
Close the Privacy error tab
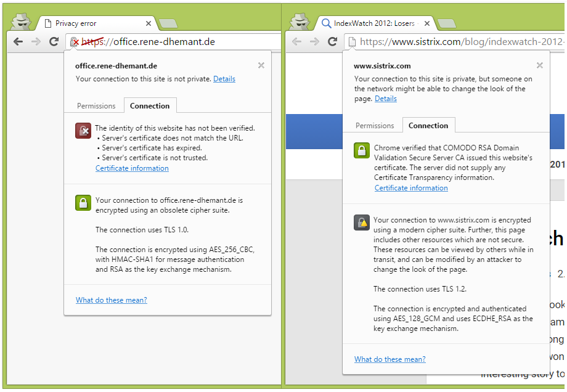(x=149, y=23)
